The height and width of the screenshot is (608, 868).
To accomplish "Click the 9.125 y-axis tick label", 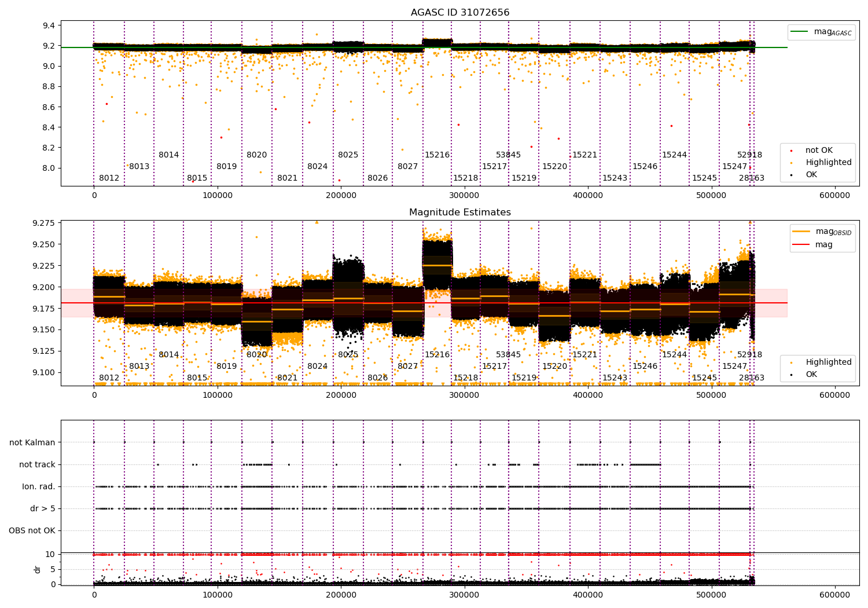I will coord(44,351).
